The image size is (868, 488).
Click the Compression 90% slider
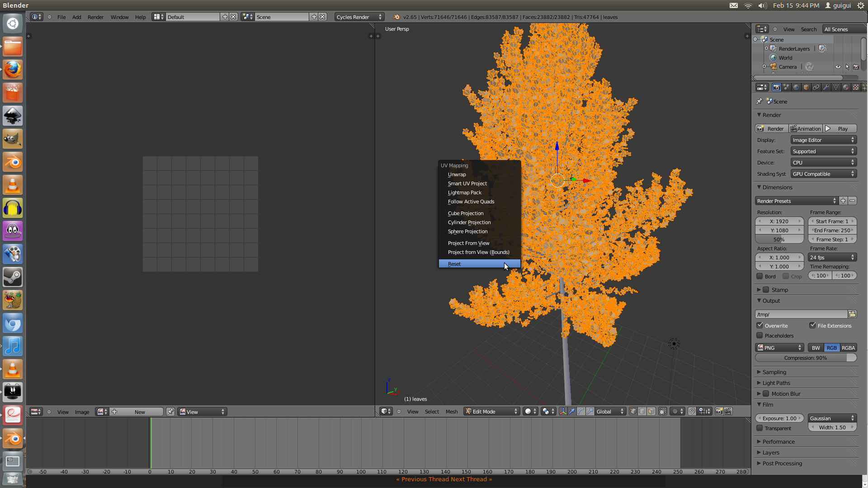[x=806, y=357]
